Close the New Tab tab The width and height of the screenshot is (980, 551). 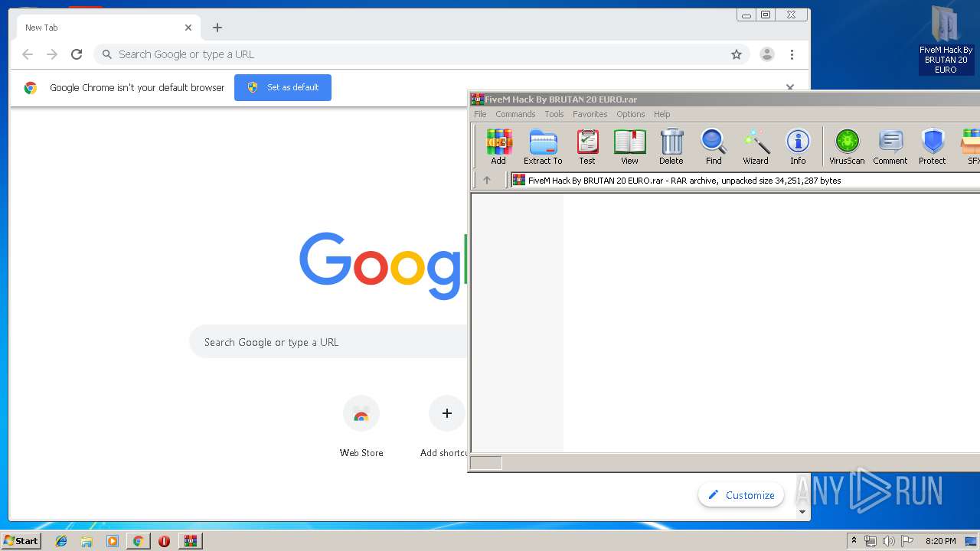point(188,28)
